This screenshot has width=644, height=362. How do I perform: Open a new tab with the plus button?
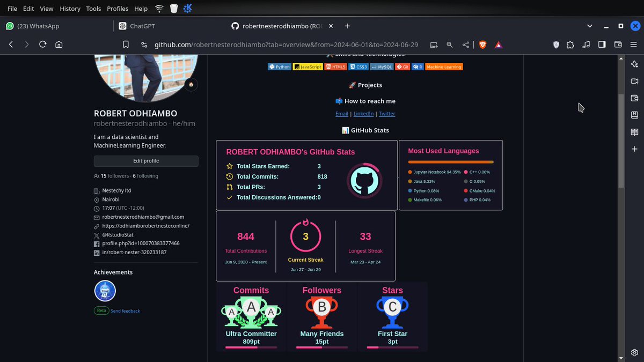pyautogui.click(x=347, y=26)
